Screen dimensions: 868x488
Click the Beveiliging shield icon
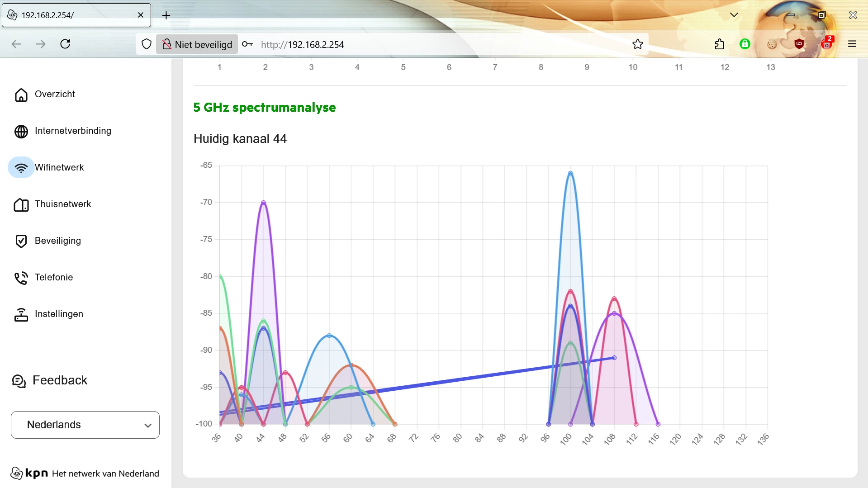[21, 241]
